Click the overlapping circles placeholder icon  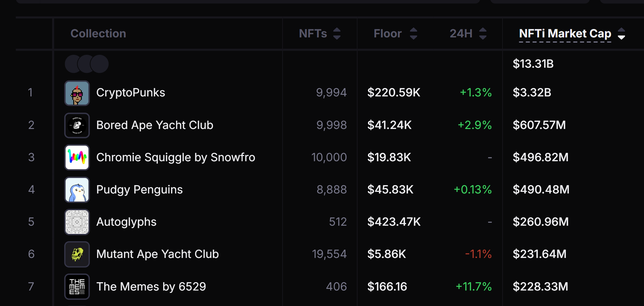click(86, 64)
